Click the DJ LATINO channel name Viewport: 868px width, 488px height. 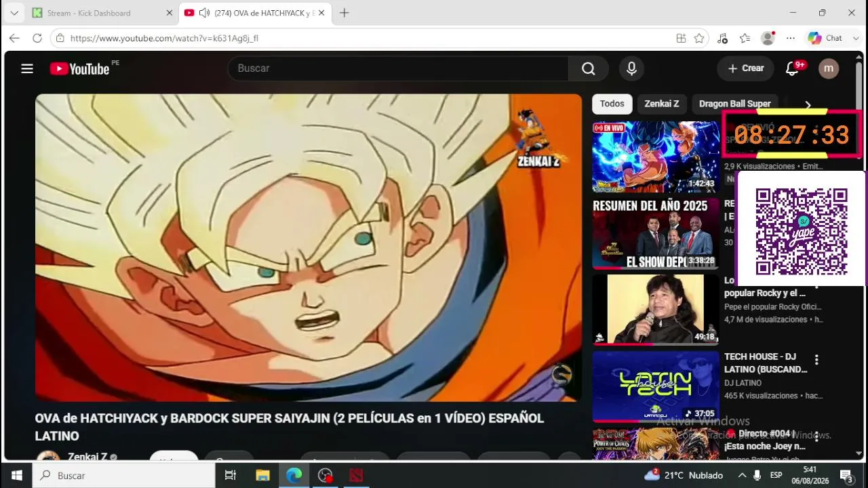(743, 383)
